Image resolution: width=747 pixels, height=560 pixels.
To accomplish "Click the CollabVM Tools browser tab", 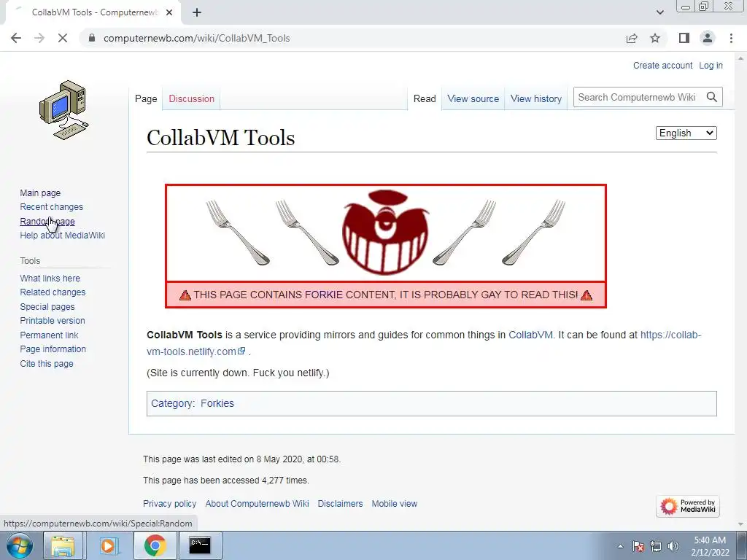I will [x=94, y=12].
